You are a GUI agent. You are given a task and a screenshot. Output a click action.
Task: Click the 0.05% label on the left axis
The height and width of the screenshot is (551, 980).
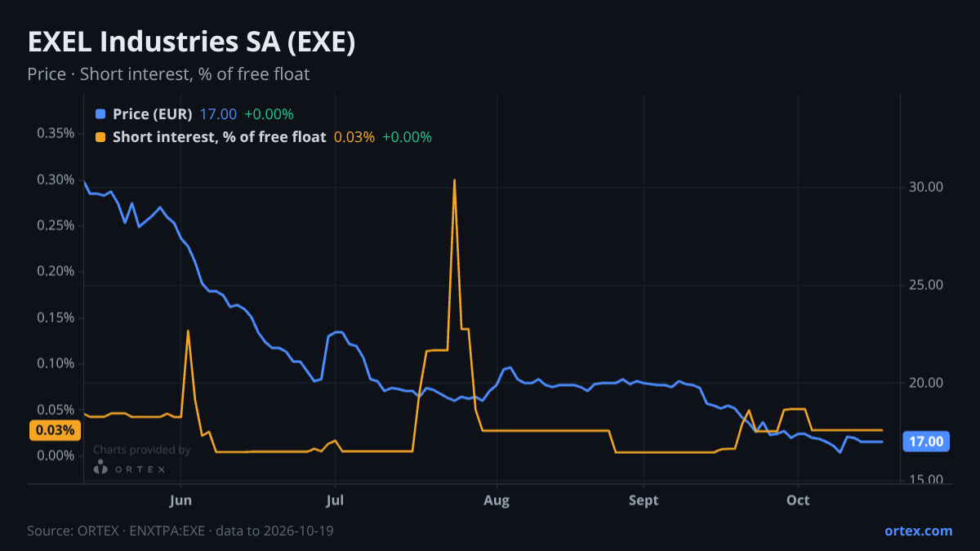56,410
